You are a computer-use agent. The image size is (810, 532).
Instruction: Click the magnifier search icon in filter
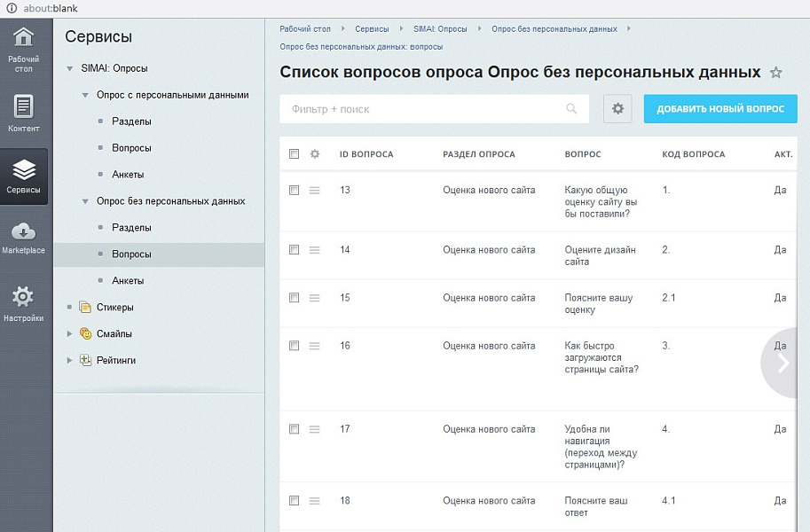pos(571,109)
